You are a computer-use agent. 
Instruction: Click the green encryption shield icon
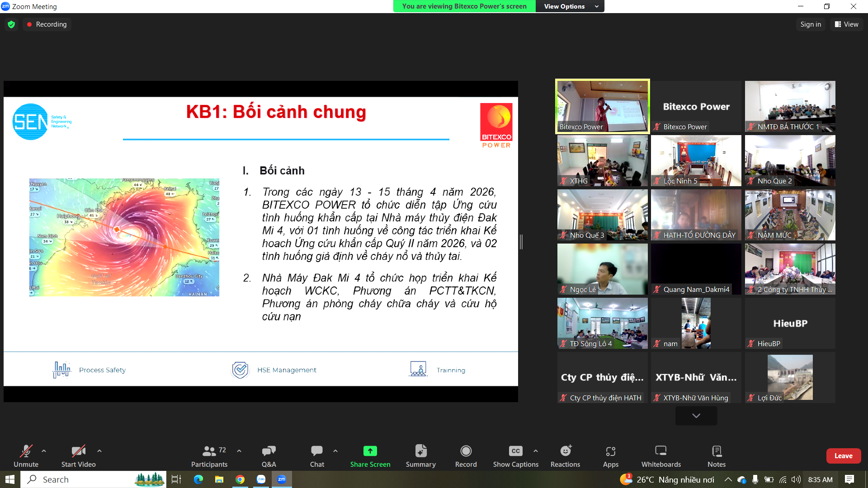[x=11, y=24]
